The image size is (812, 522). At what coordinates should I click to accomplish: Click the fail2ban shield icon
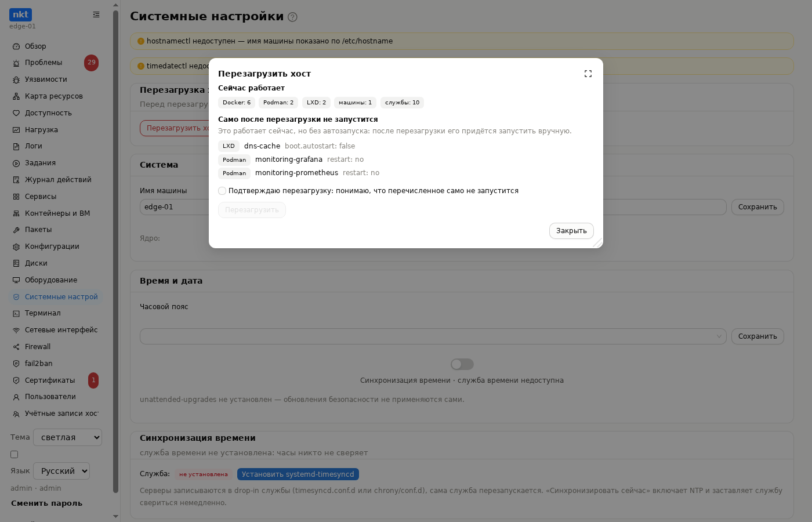pyautogui.click(x=16, y=364)
